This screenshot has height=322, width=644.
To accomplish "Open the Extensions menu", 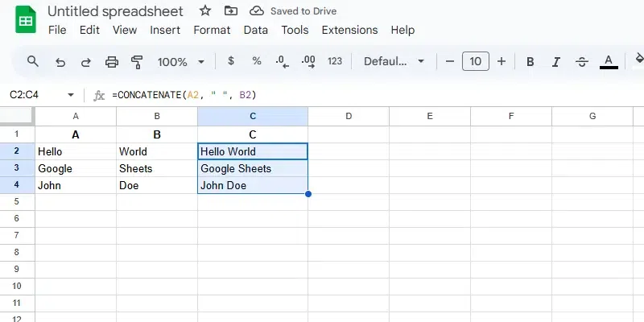I will 349,30.
